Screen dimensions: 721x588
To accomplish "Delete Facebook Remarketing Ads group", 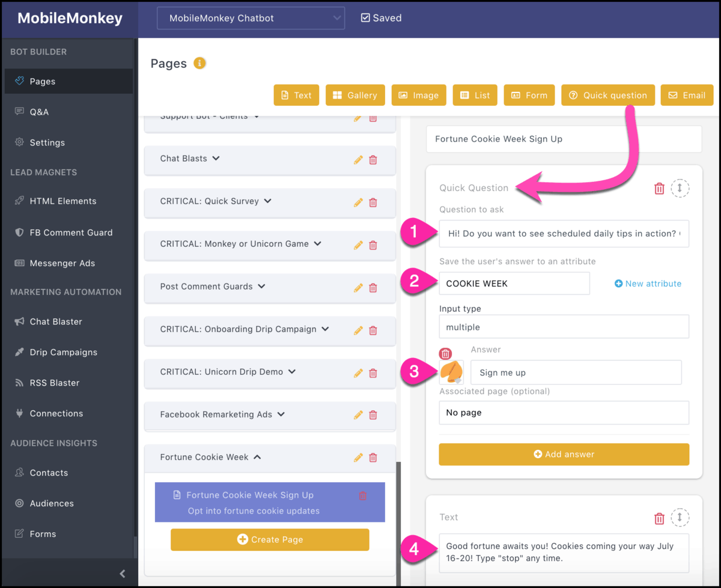I will pos(373,415).
